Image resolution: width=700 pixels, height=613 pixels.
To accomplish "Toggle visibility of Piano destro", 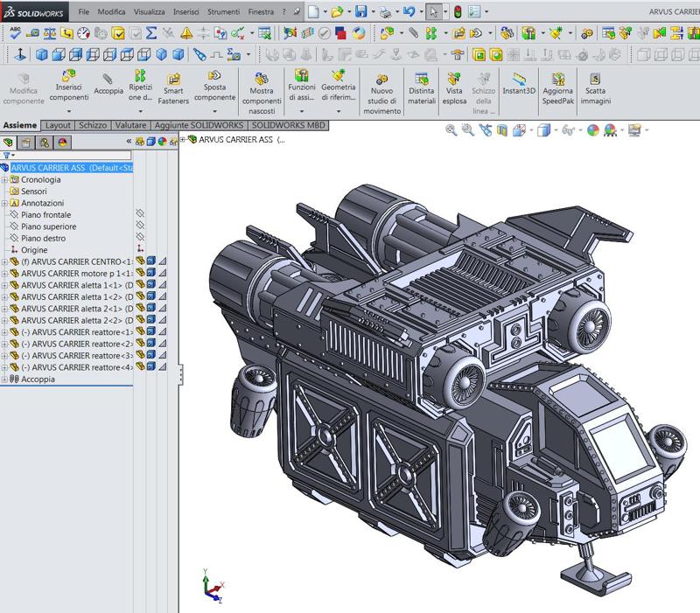I will (139, 237).
